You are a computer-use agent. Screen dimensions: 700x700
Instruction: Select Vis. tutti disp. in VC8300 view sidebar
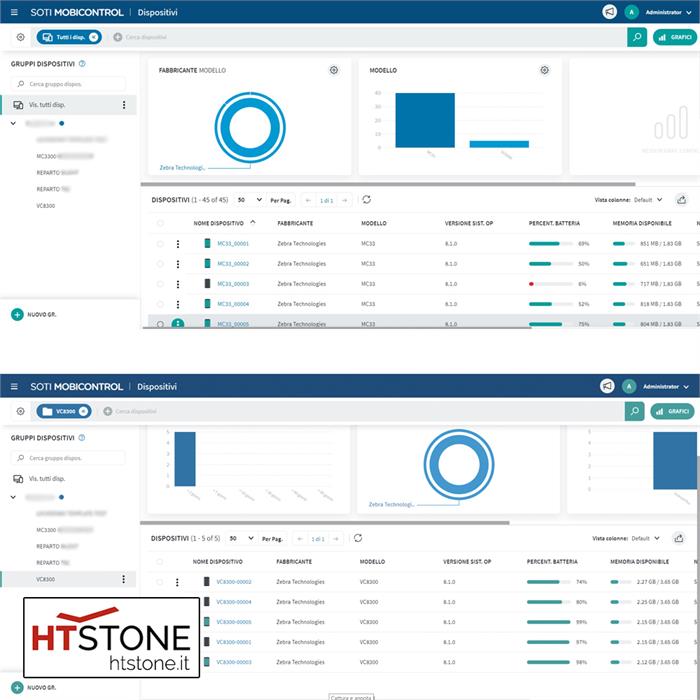[x=68, y=479]
